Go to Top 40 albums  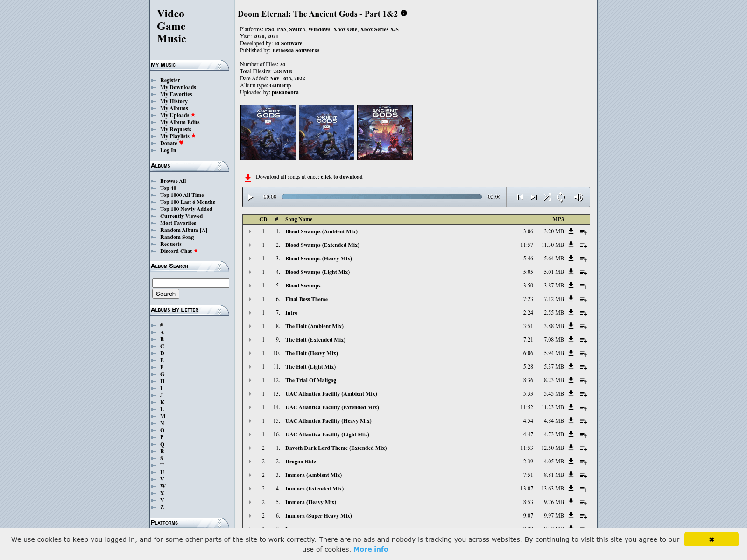[x=168, y=188]
